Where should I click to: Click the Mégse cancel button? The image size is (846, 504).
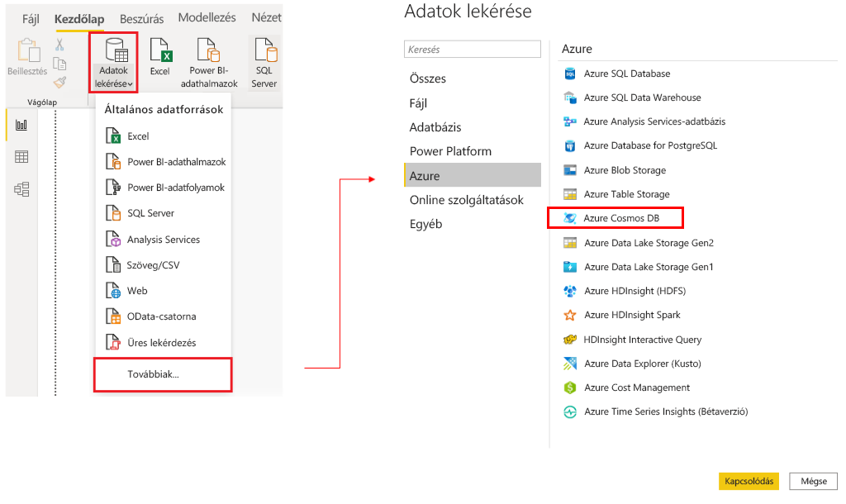pos(813,482)
